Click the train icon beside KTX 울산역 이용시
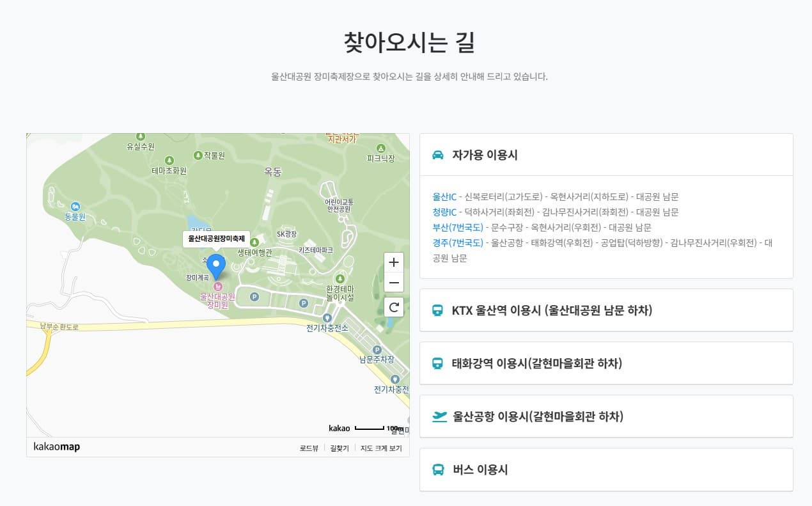This screenshot has height=506, width=812. (437, 310)
